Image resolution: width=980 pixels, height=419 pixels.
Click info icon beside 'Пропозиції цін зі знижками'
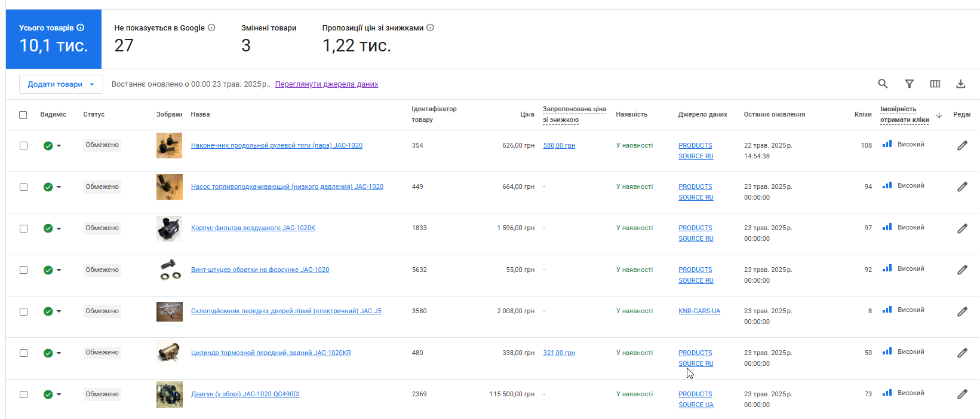tap(431, 27)
